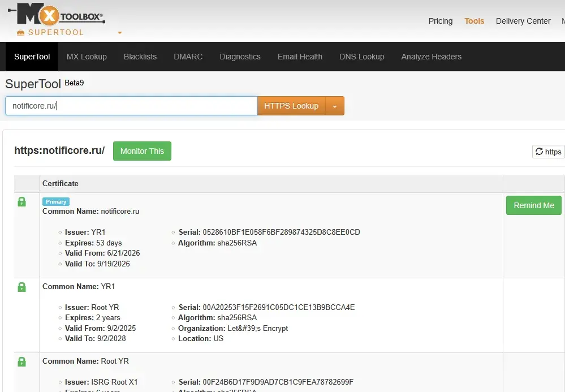Click the text Issuer: Root YR
The height and width of the screenshot is (392, 565).
click(92, 307)
